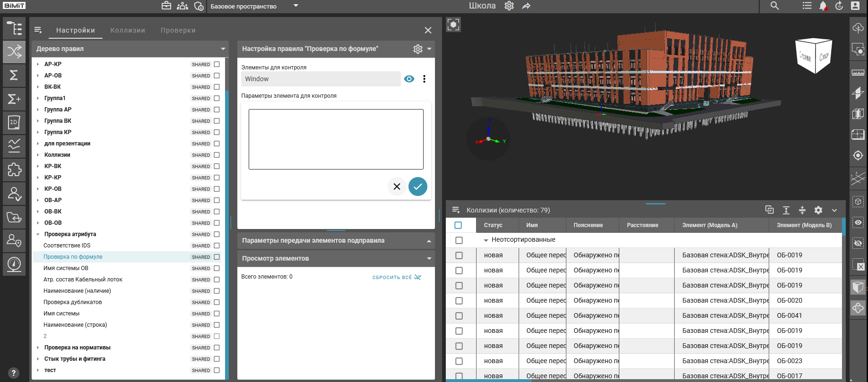Viewport: 868px width, 382px height.
Task: Click the fit-to-view icon in 3D viewport
Action: [453, 25]
